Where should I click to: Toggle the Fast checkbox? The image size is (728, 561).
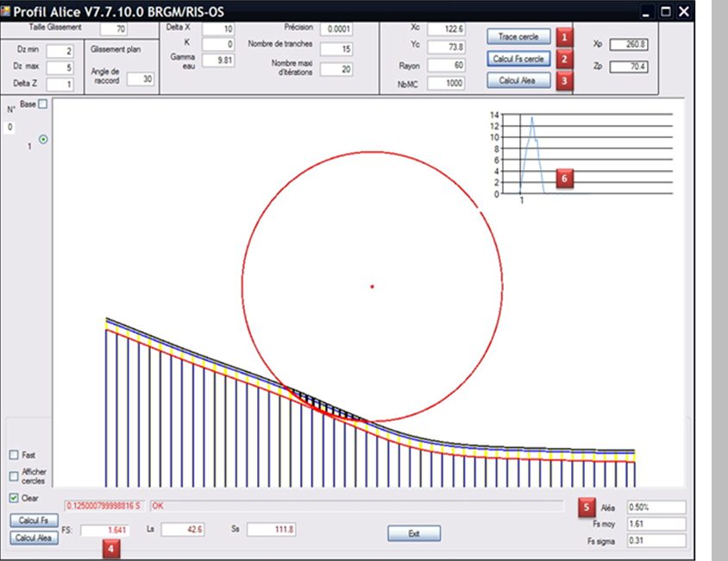tap(14, 455)
